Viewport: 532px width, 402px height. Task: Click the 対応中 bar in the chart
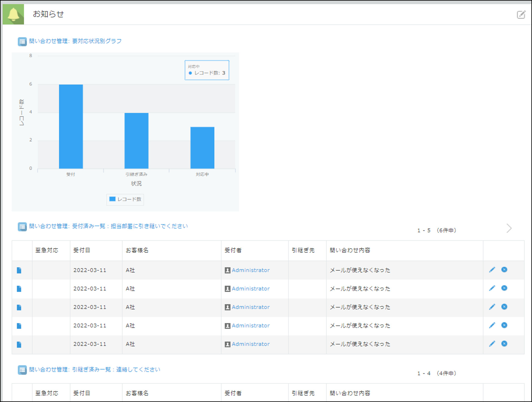click(x=202, y=148)
